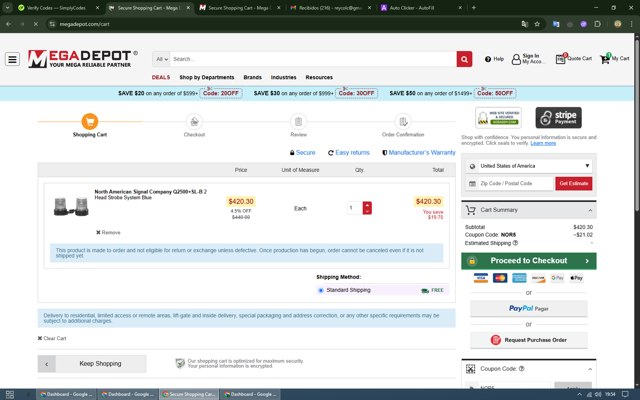
Task: Open the United States of America country dropdown
Action: click(x=529, y=166)
